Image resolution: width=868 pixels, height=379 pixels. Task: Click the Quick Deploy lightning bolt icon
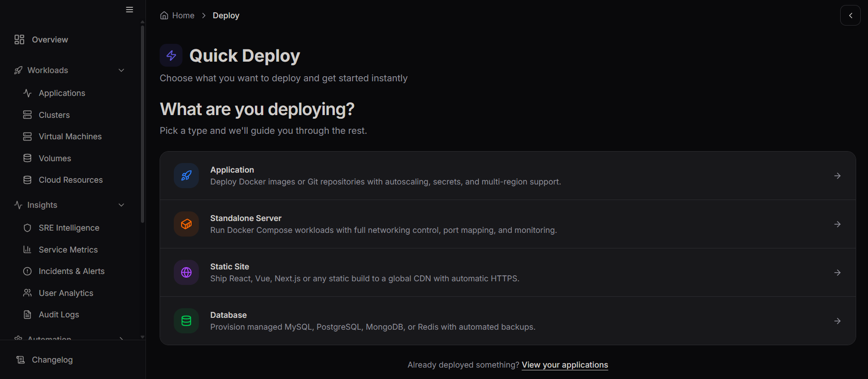(x=171, y=56)
